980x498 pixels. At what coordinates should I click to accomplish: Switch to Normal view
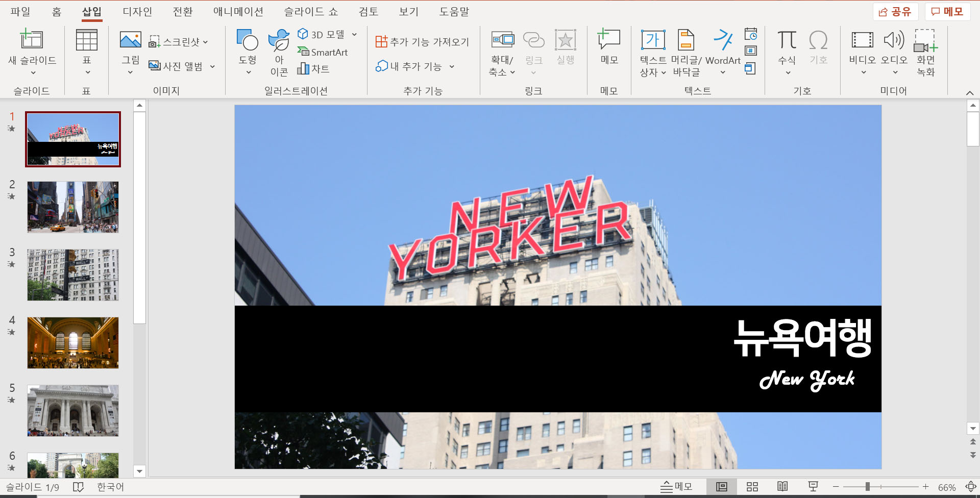click(x=722, y=487)
